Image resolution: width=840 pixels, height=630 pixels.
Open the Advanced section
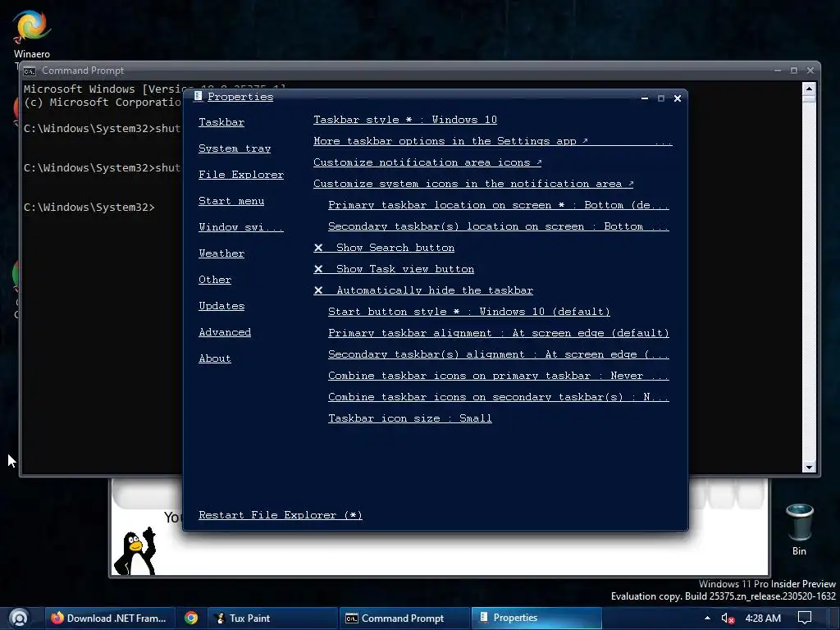225,332
